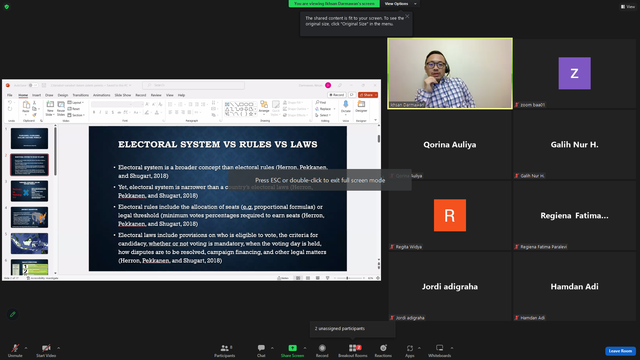Select Hamdan Adi participant tile
Screen dimensions: 640x360
click(x=574, y=287)
